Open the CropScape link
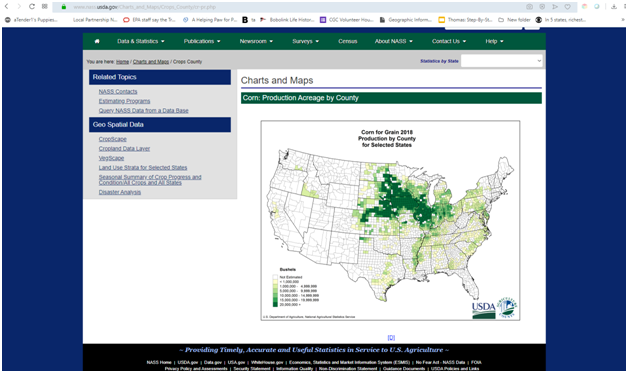This screenshot has height=373, width=628. tap(113, 139)
